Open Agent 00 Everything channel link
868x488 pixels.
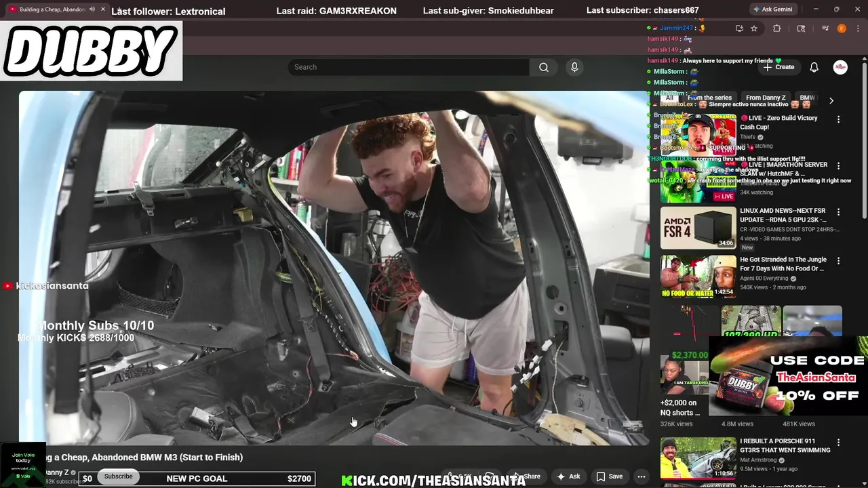[x=764, y=279]
